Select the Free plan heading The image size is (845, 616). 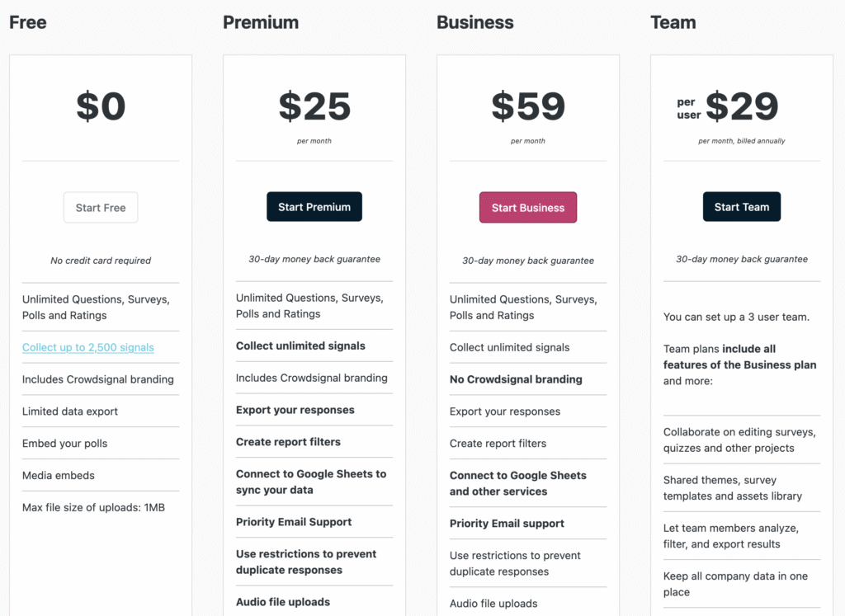coord(27,22)
